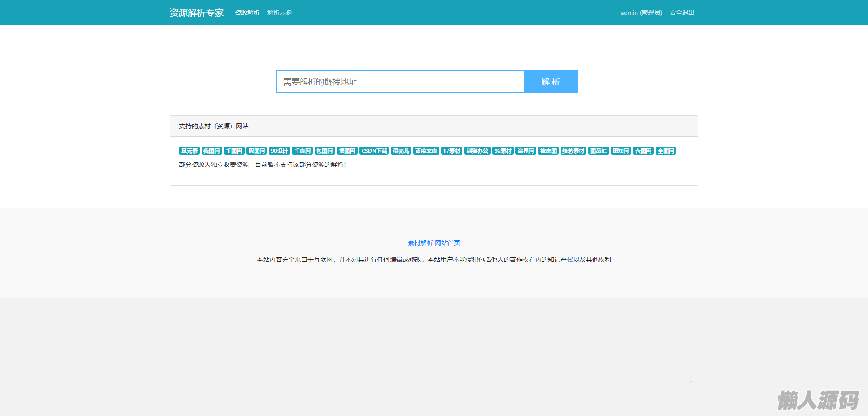Screen dimensions: 868x416
Task: Click the 资源解析专家 site title
Action: tap(197, 13)
